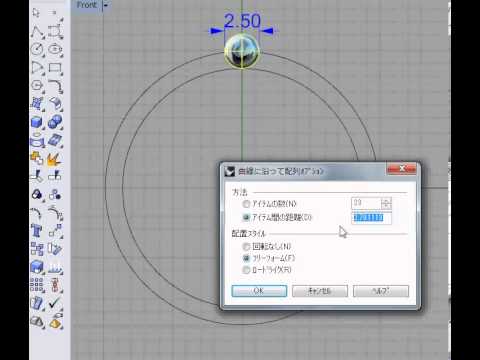The height and width of the screenshot is (360, 480).
Task: Choose the Freeform orientation option (フリーフォーム)
Action: click(246, 258)
